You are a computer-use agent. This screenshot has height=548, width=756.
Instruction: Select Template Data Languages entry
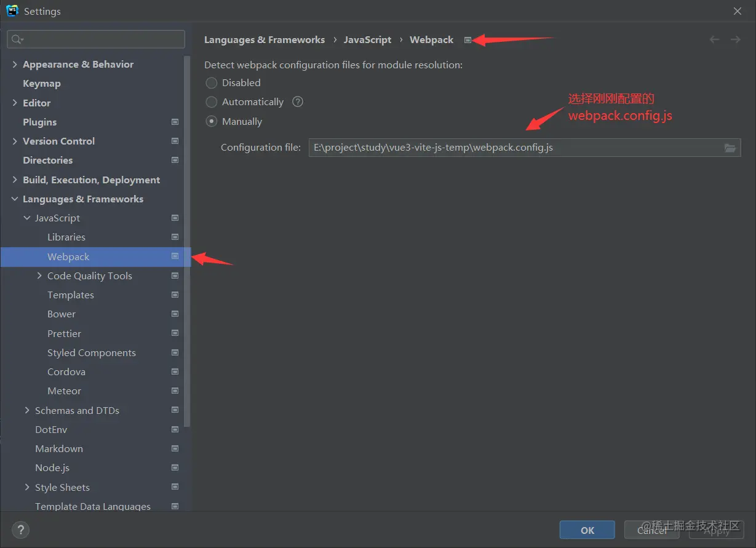point(93,506)
